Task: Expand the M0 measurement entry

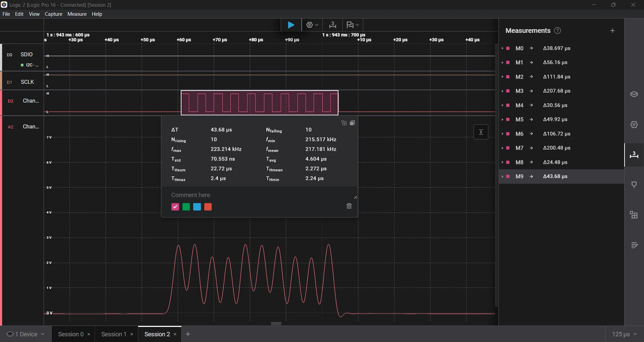Action: (x=502, y=48)
